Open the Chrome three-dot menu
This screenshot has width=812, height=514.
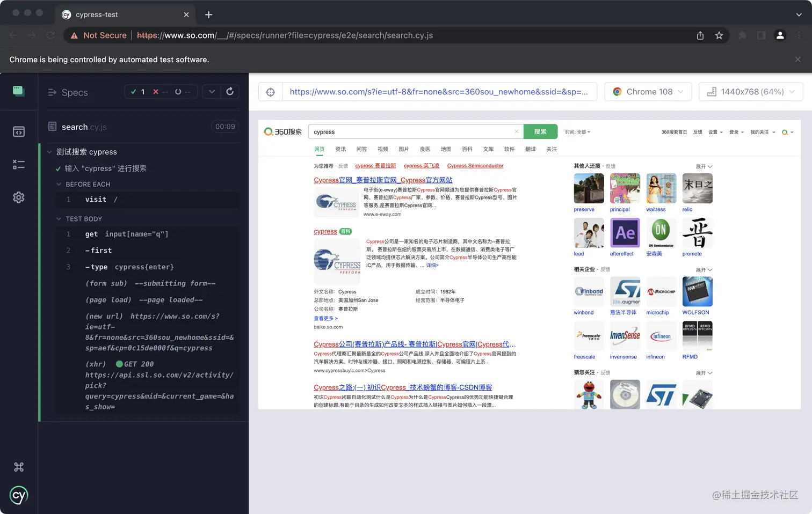799,35
